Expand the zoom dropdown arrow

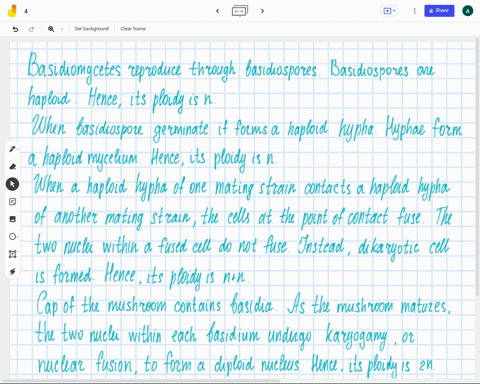click(62, 29)
